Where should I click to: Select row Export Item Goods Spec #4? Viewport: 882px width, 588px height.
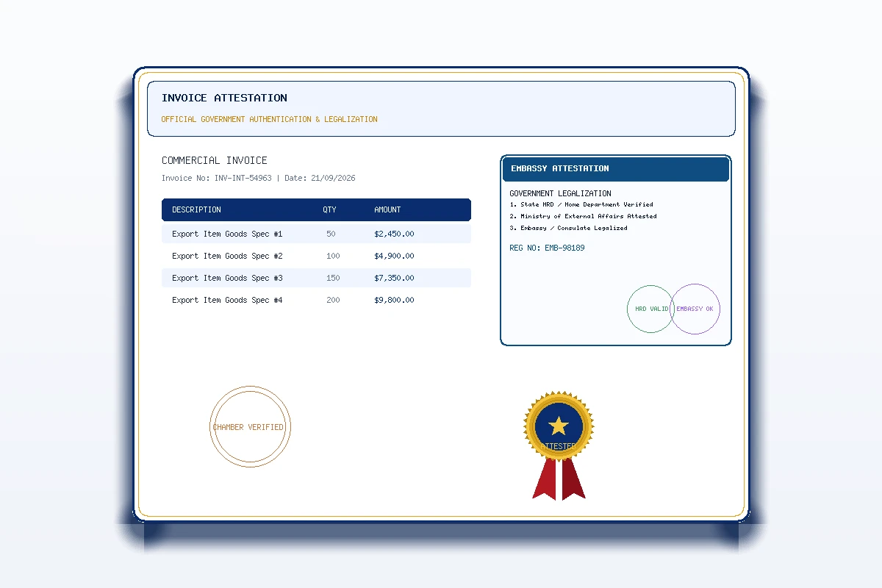[x=316, y=300]
